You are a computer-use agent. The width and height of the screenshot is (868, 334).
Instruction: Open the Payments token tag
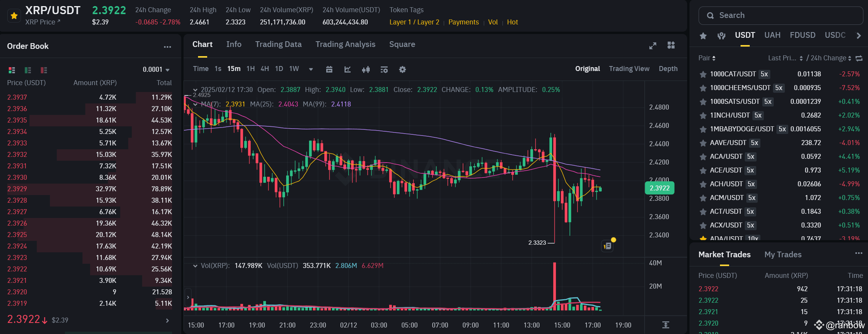[464, 22]
